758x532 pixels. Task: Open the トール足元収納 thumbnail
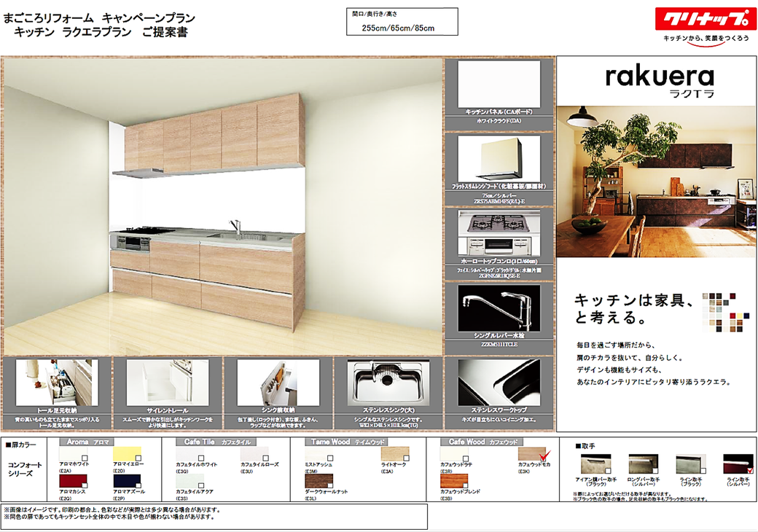click(57, 383)
